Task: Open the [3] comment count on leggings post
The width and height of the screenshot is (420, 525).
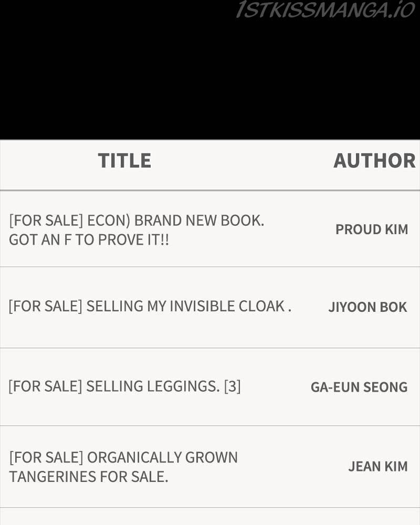Action: tap(232, 386)
